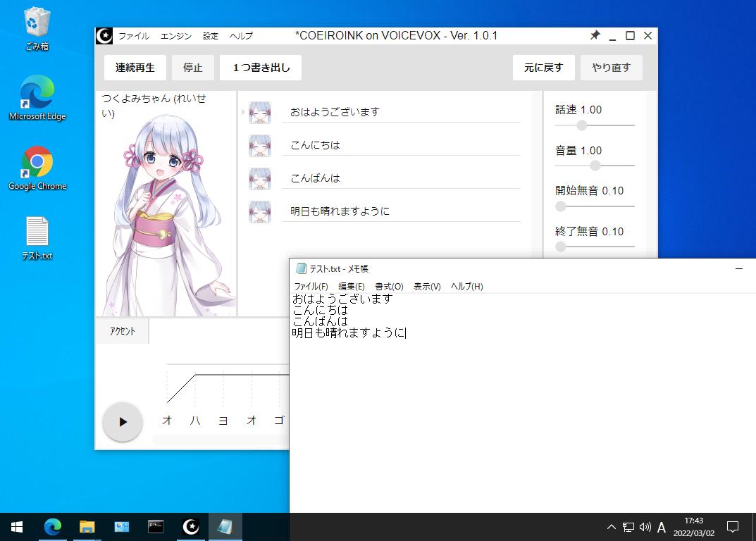Viewport: 756px width, 541px height.
Task: Minimize the Notepad window
Action: click(739, 268)
